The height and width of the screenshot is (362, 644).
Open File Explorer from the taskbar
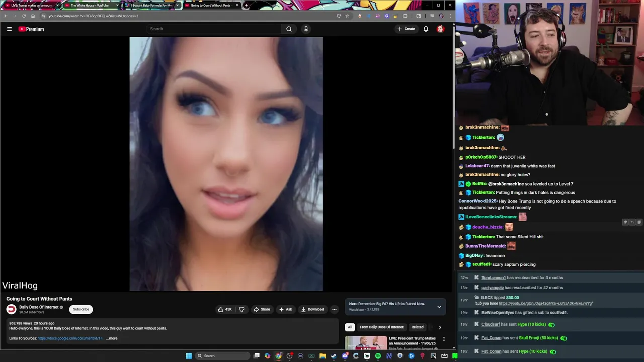coord(323,356)
